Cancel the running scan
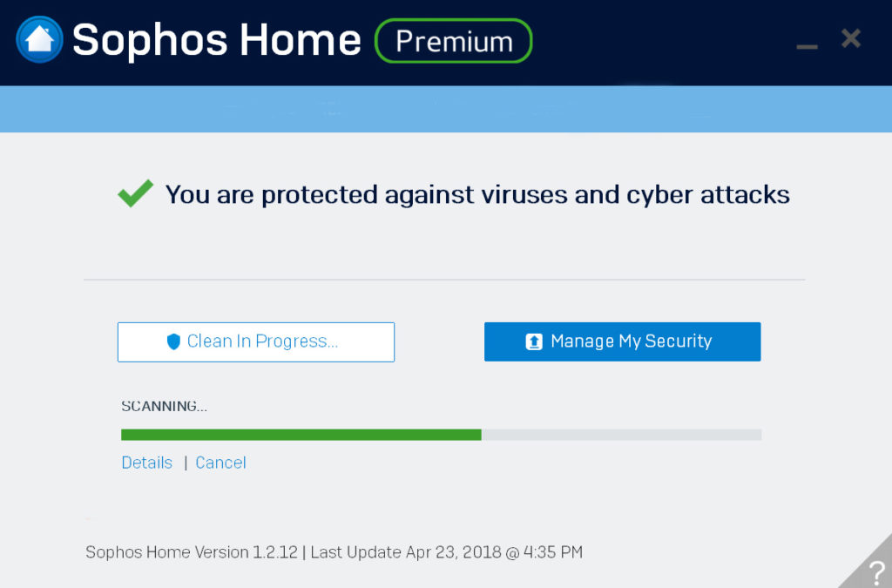Image resolution: width=892 pixels, height=588 pixels. click(x=220, y=463)
